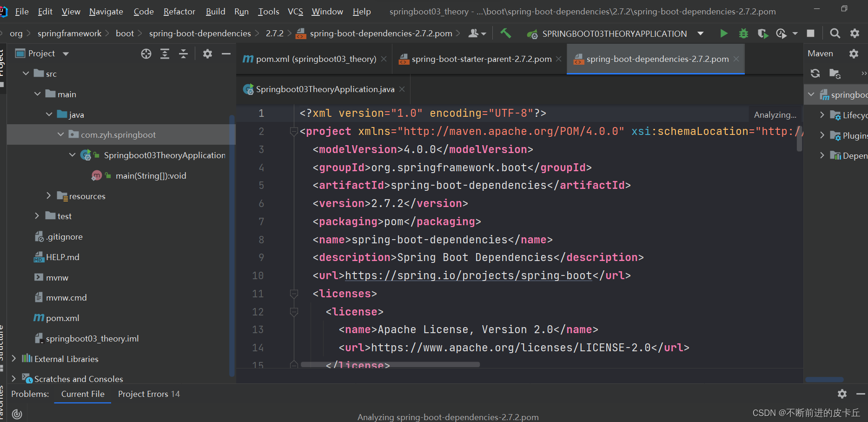Fold the project tag at line 2

click(294, 132)
